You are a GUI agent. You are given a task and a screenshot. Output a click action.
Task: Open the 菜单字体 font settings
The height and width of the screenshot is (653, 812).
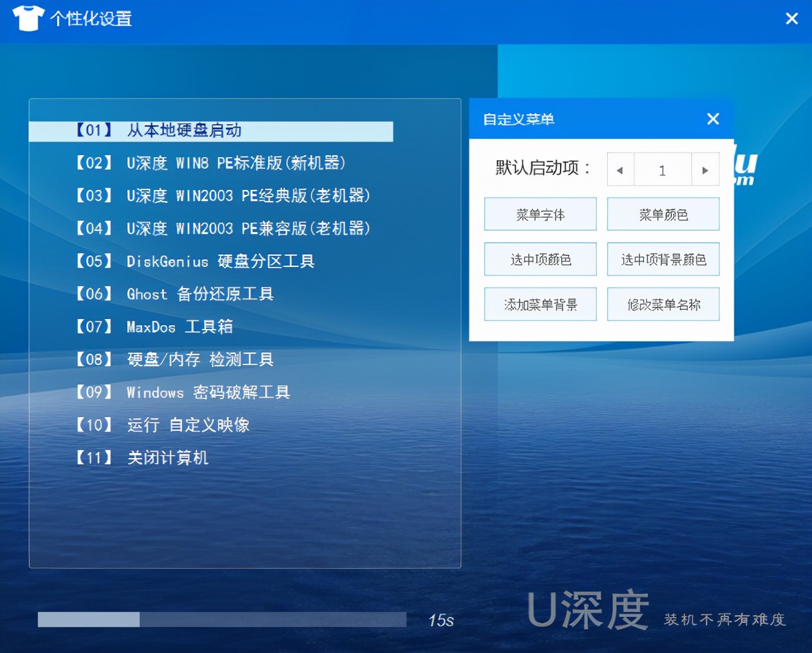click(539, 214)
